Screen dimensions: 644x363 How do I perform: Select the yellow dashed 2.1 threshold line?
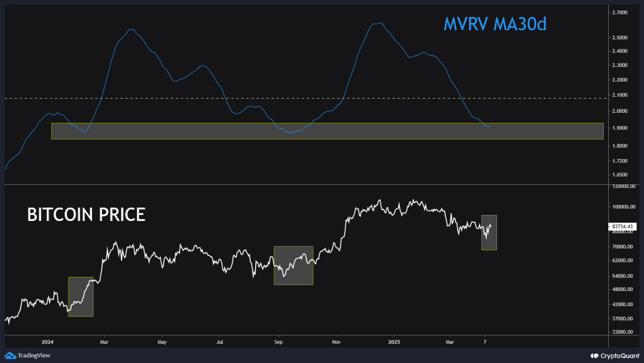click(302, 98)
